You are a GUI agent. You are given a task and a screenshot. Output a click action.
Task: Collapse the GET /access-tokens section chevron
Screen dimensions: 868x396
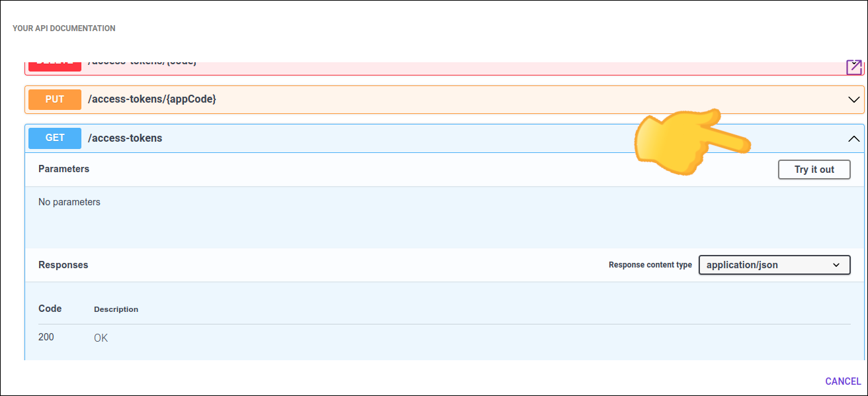(x=854, y=138)
